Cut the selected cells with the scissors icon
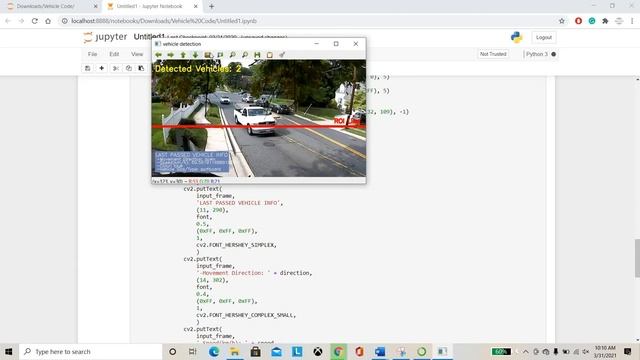The width and height of the screenshot is (640, 360). click(x=116, y=68)
